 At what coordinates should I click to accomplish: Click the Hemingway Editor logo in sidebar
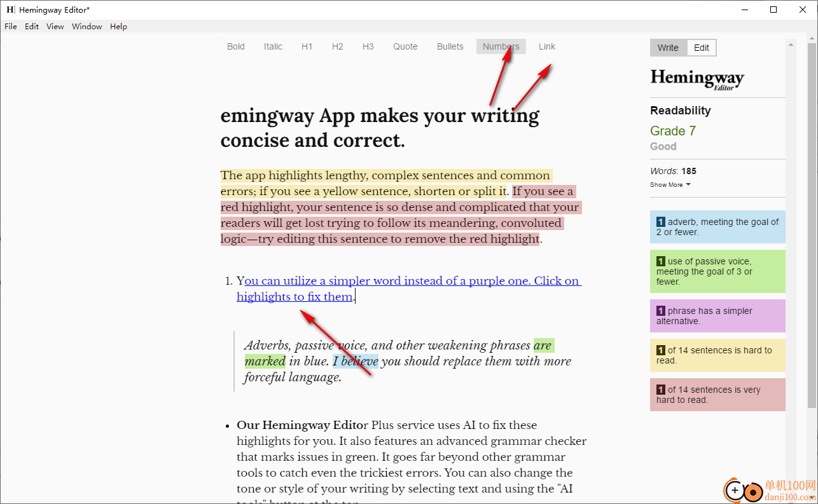[697, 79]
